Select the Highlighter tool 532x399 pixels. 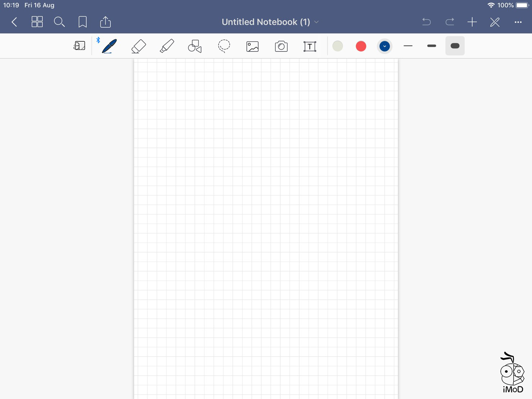click(x=167, y=46)
